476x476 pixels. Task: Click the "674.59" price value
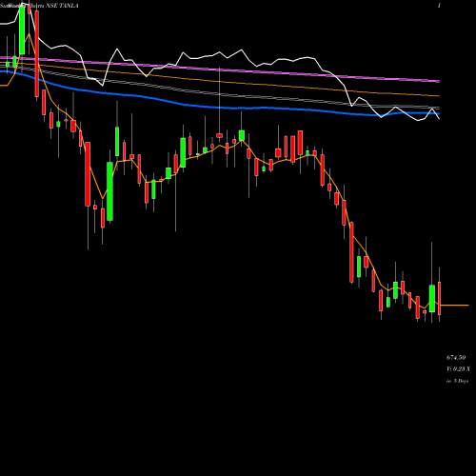coord(456,358)
